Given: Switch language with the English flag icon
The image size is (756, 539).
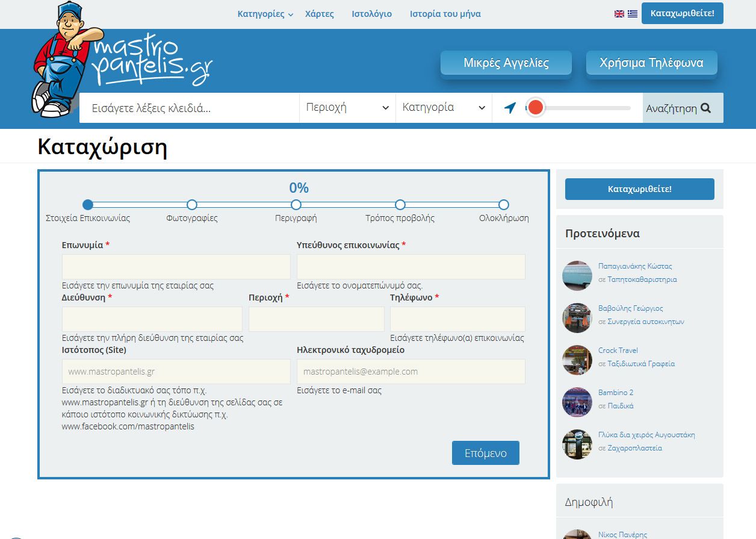Looking at the screenshot, I should [x=619, y=14].
